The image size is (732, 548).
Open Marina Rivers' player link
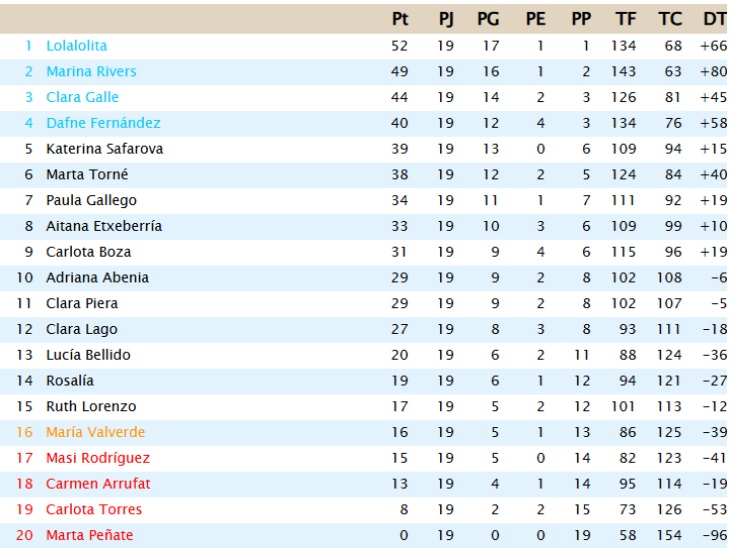pyautogui.click(x=91, y=72)
